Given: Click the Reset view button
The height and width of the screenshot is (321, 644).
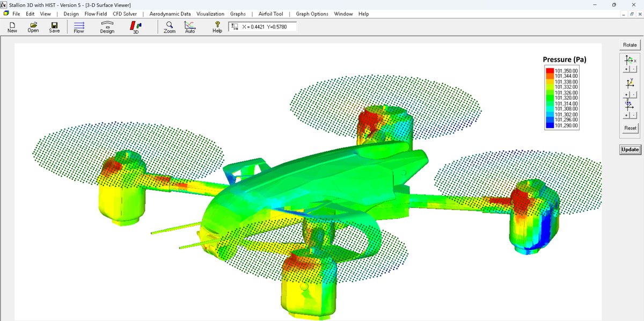Looking at the screenshot, I should (630, 128).
